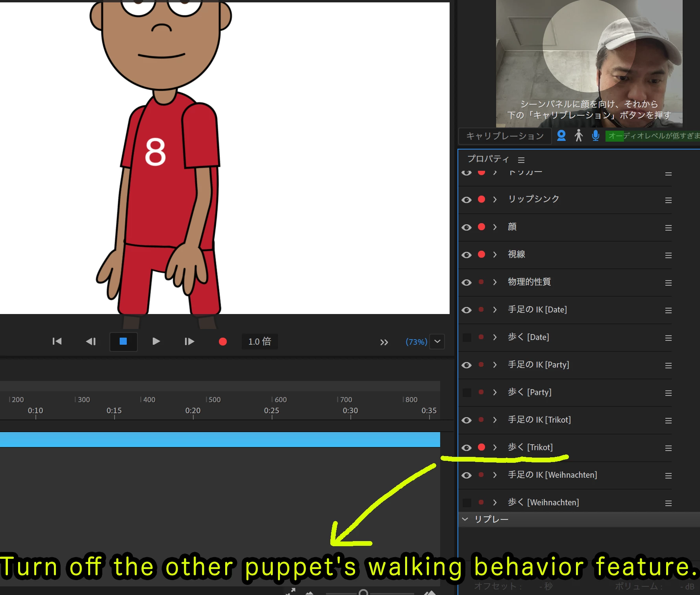Click the 0:20 mark on timeline ruler

coord(193,411)
